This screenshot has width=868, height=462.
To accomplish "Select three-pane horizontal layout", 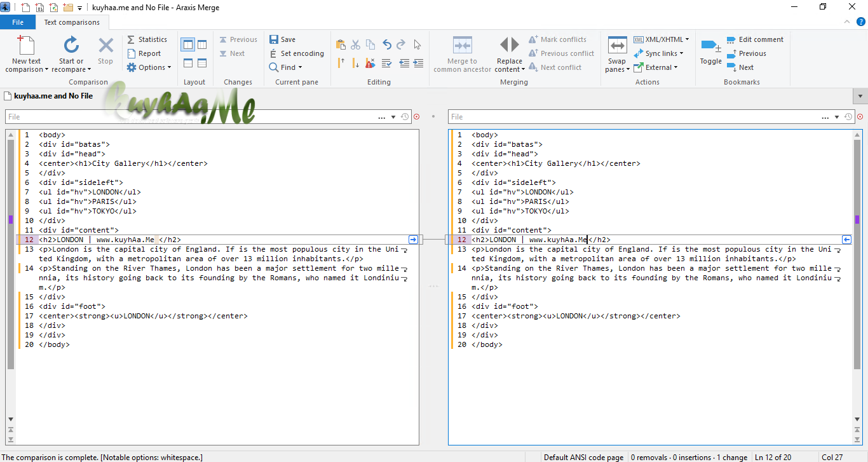I will [x=202, y=63].
